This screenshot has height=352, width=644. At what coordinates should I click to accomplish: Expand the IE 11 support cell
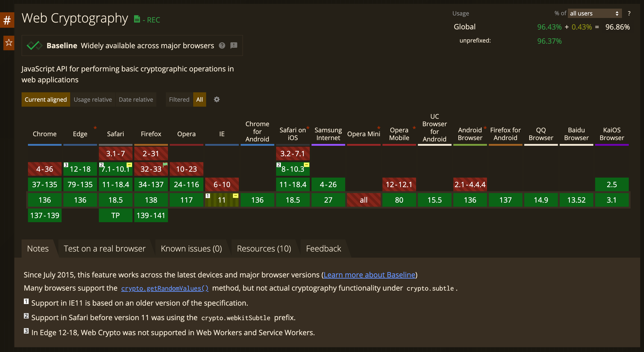pos(222,200)
